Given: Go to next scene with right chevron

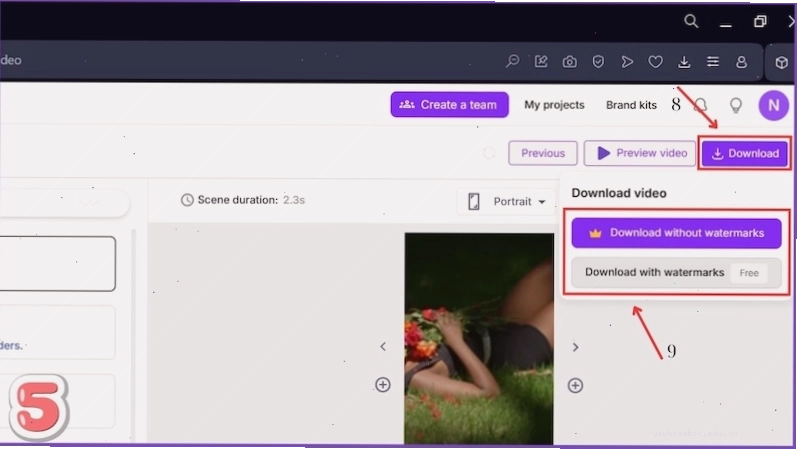Looking at the screenshot, I should 575,347.
